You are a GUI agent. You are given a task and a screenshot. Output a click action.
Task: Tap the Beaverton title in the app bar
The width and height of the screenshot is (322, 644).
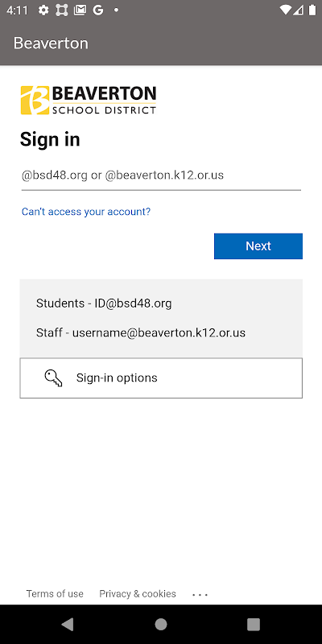click(x=51, y=43)
